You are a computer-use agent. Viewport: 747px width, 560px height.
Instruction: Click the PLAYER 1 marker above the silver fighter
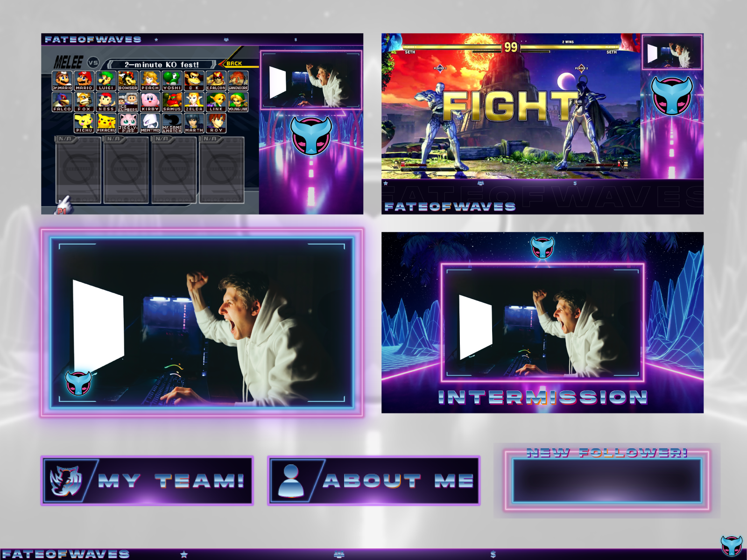[x=440, y=69]
